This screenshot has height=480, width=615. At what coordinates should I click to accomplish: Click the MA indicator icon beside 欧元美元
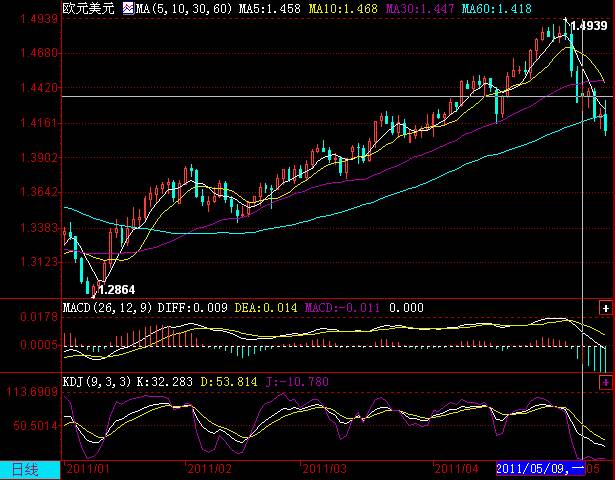pos(128,8)
